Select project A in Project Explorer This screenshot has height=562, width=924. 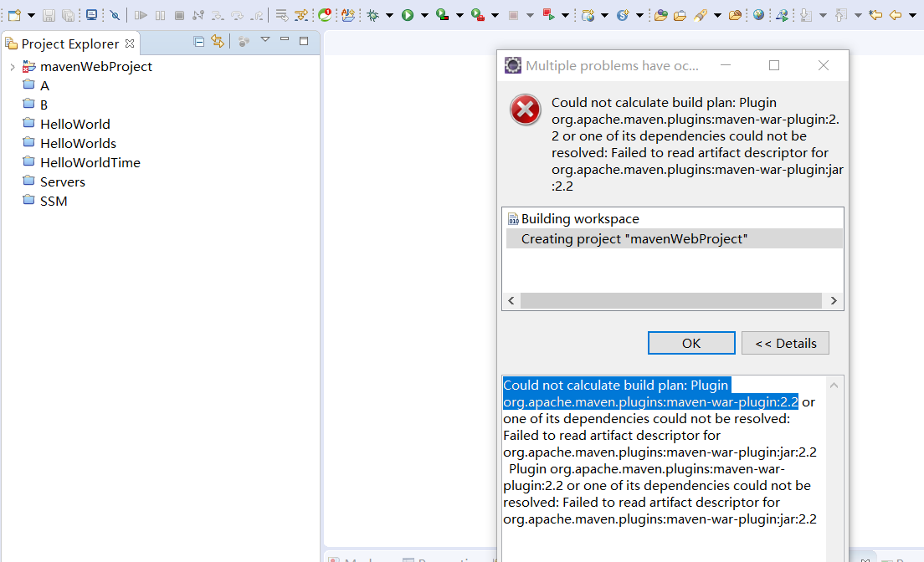click(x=44, y=85)
